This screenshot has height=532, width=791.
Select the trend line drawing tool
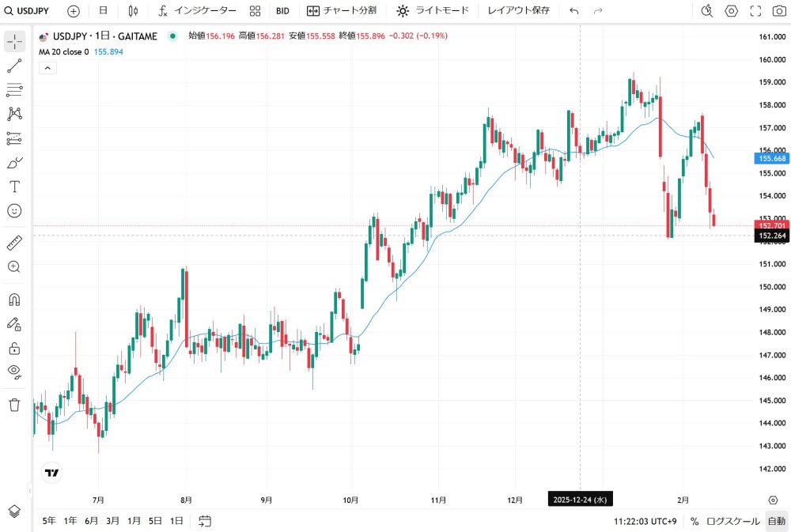[14, 66]
